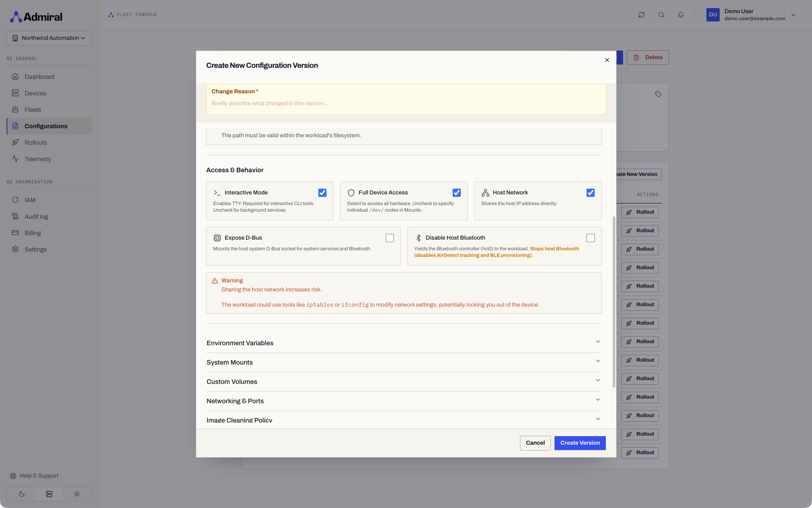Open the Demo User account menu chevron
Viewport: 812px width, 508px height.
tap(793, 15)
